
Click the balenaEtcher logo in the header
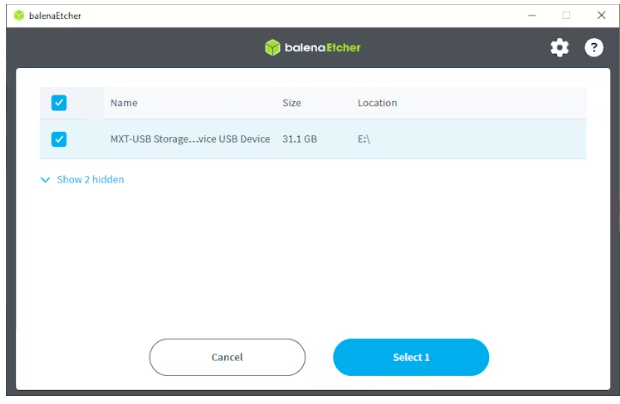pos(313,47)
